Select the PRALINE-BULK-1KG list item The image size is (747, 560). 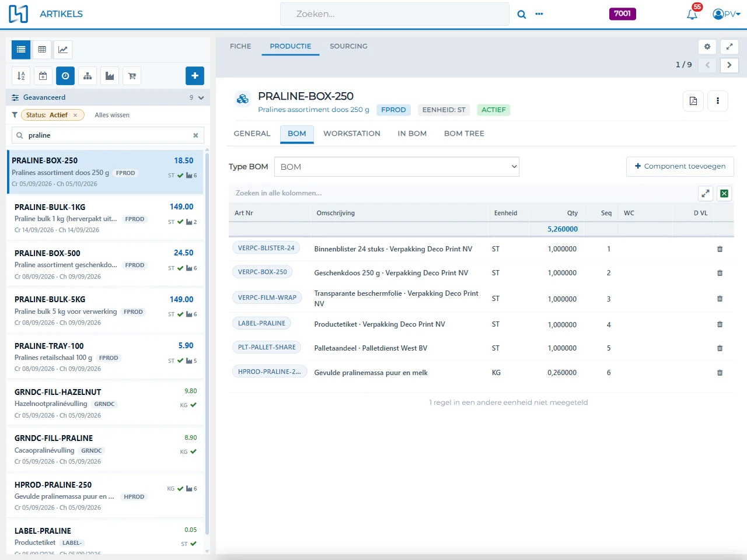(x=105, y=218)
